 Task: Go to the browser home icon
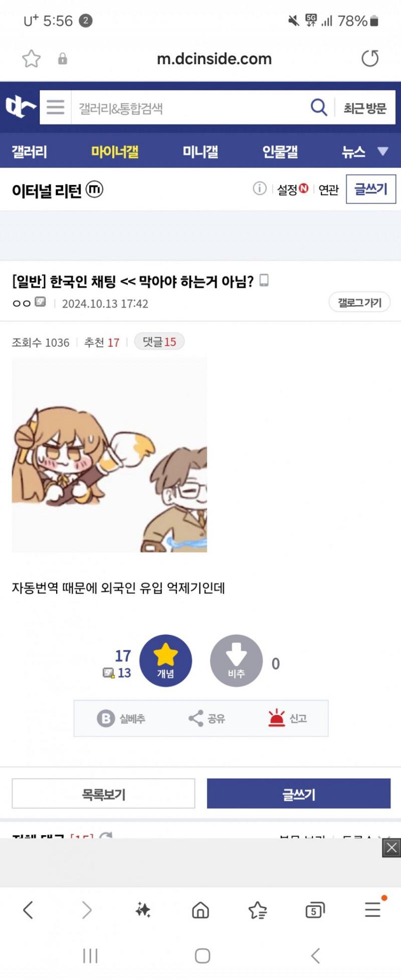coord(200,910)
